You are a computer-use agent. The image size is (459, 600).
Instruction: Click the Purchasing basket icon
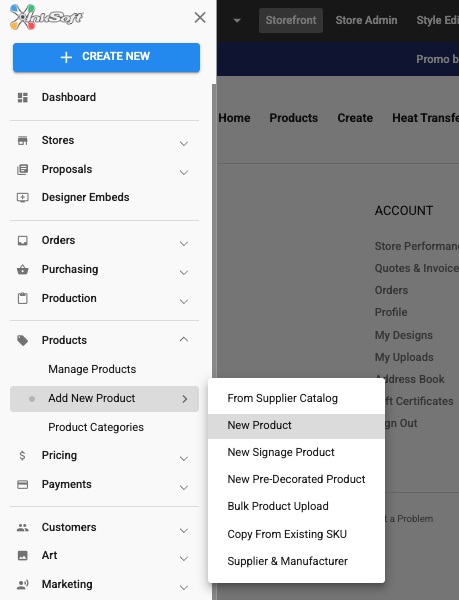click(23, 269)
